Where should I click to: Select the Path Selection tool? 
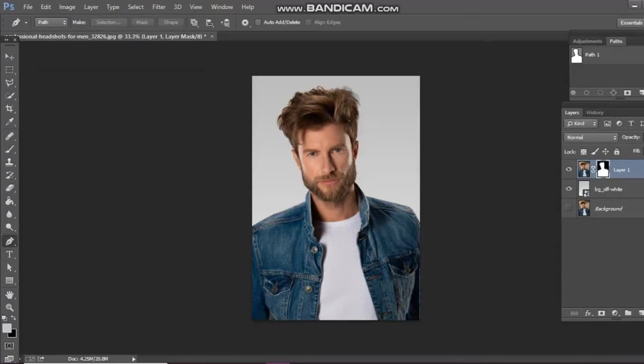[9, 267]
